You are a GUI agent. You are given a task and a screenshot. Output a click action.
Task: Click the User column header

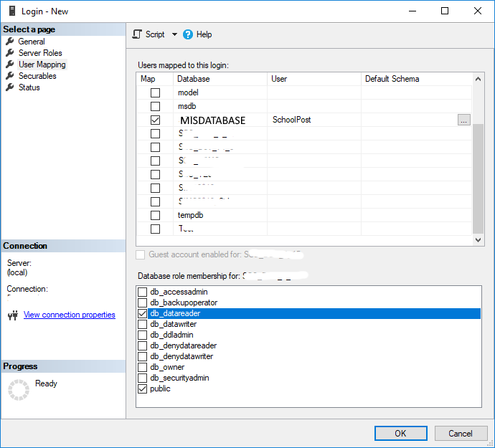click(x=314, y=79)
